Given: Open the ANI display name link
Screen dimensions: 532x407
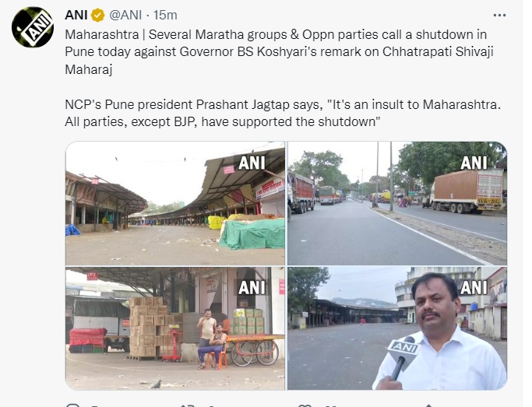Looking at the screenshot, I should point(76,15).
